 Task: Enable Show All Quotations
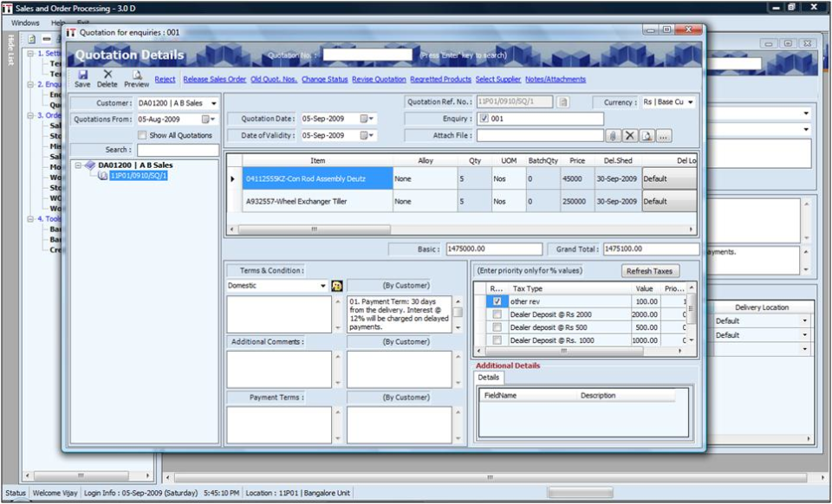pos(140,135)
